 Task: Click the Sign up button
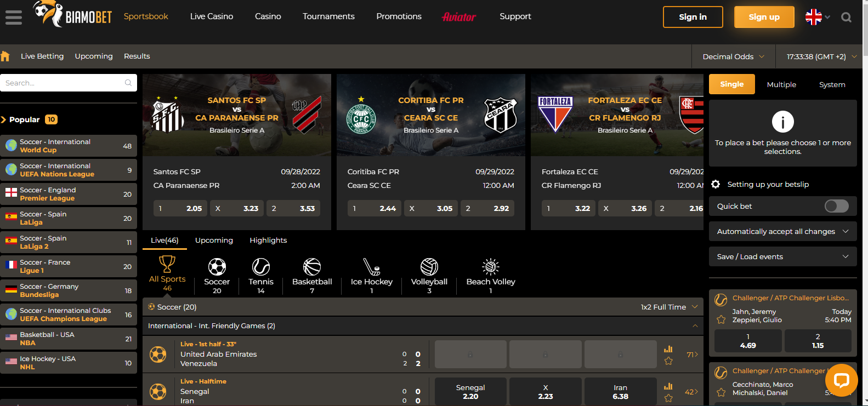pos(764,17)
